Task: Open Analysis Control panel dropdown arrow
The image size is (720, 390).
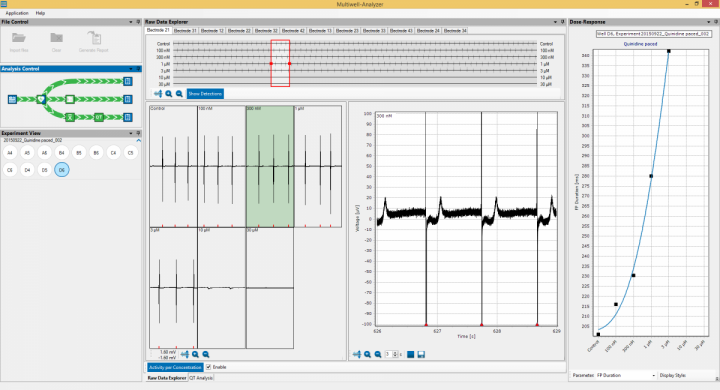Action: pos(131,68)
